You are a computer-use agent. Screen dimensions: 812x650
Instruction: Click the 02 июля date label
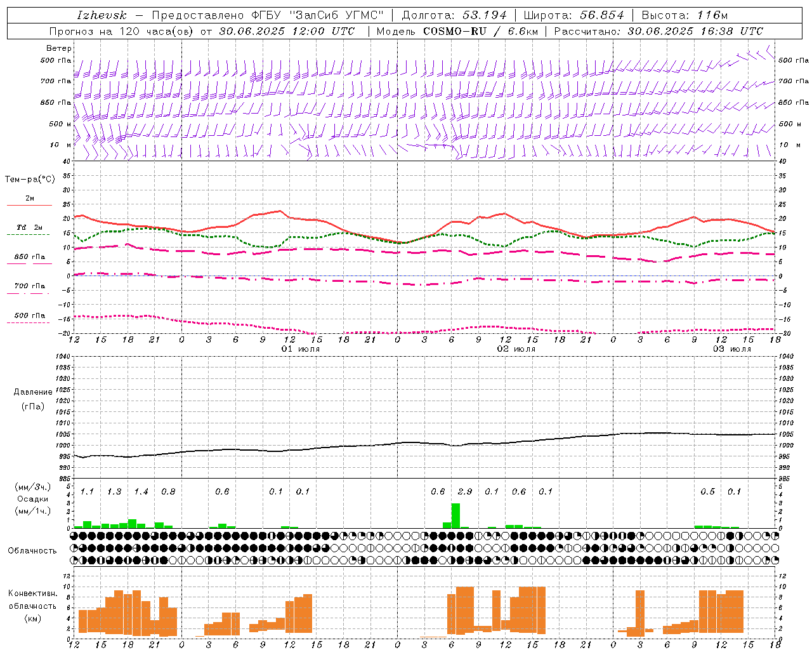coord(516,349)
